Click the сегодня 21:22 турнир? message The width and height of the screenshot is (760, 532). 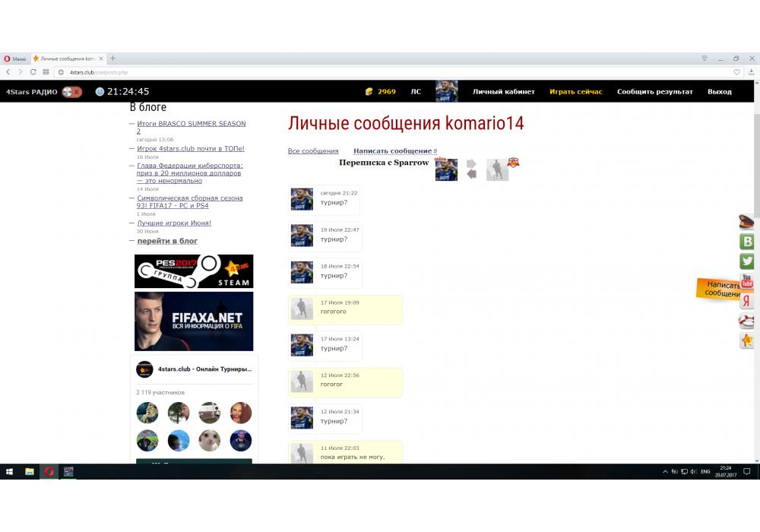coord(325,200)
